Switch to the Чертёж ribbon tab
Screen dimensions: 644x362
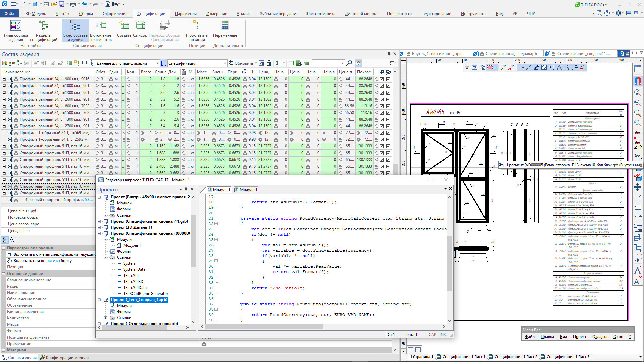[x=62, y=14]
